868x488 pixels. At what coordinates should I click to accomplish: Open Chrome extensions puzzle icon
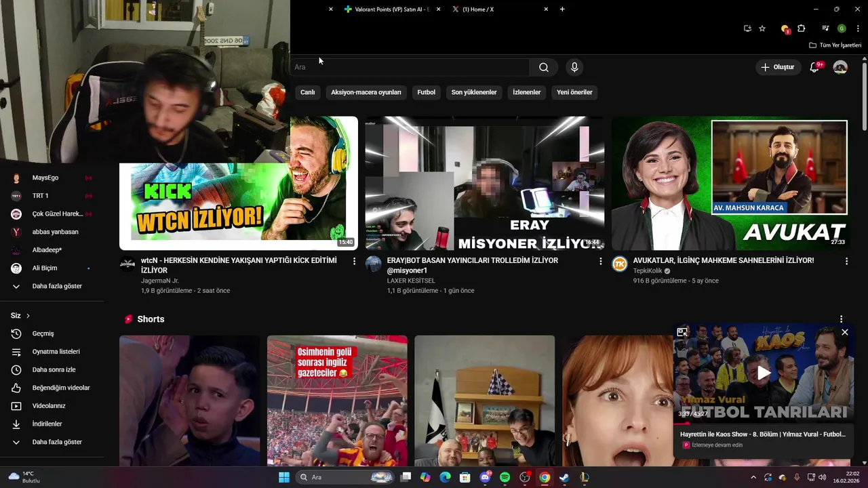(x=802, y=28)
